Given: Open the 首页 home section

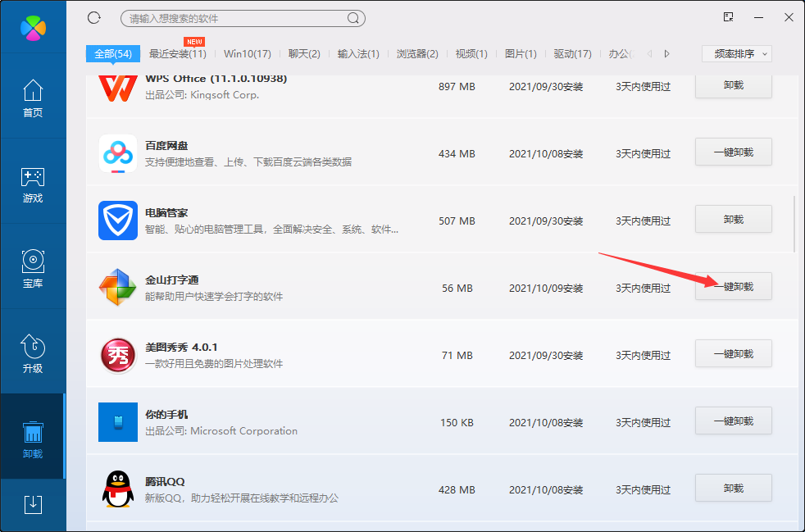Looking at the screenshot, I should click(x=33, y=98).
